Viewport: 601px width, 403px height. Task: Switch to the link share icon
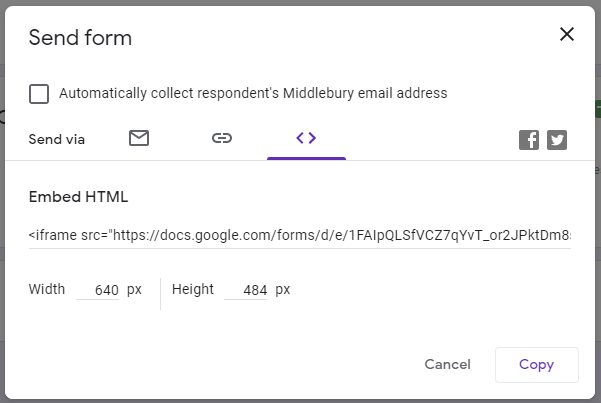[222, 139]
